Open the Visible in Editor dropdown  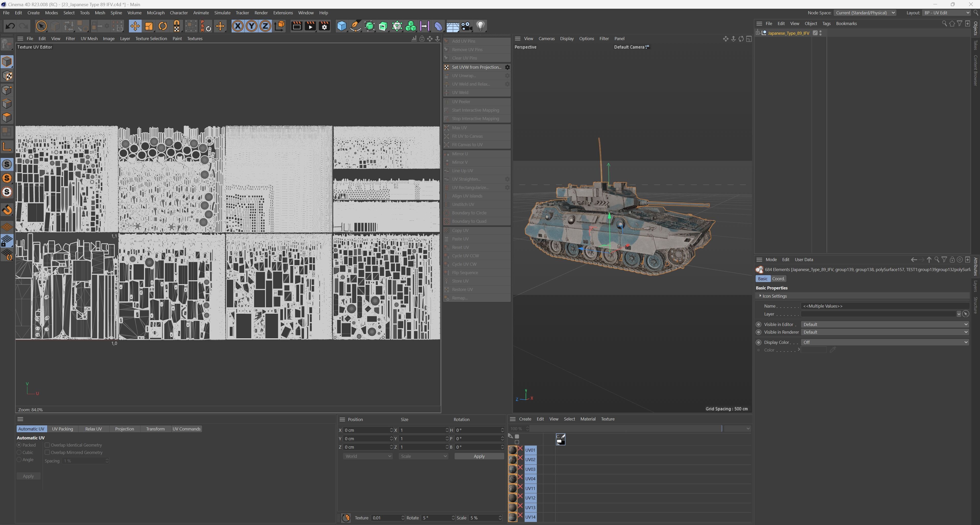pos(885,324)
